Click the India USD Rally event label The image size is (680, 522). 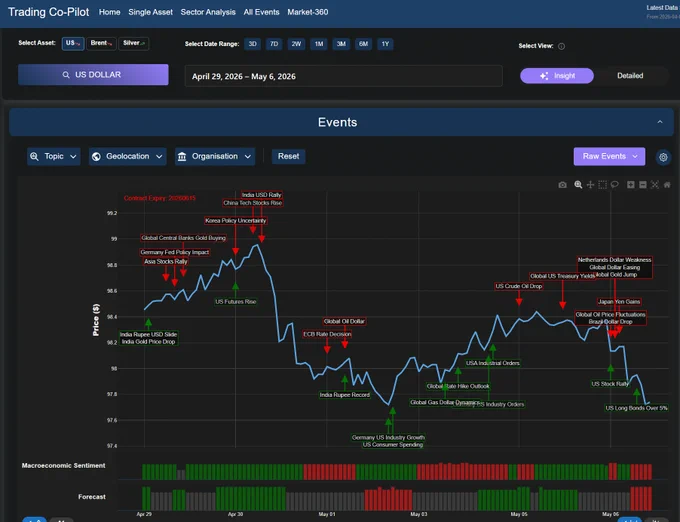coord(262,195)
